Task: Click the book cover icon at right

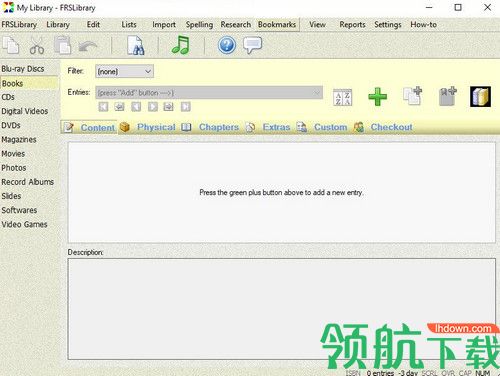Action: (x=480, y=96)
